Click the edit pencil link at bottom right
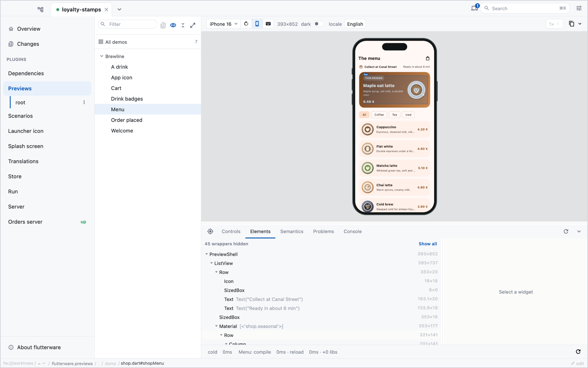This screenshot has width=588, height=368. (x=578, y=363)
